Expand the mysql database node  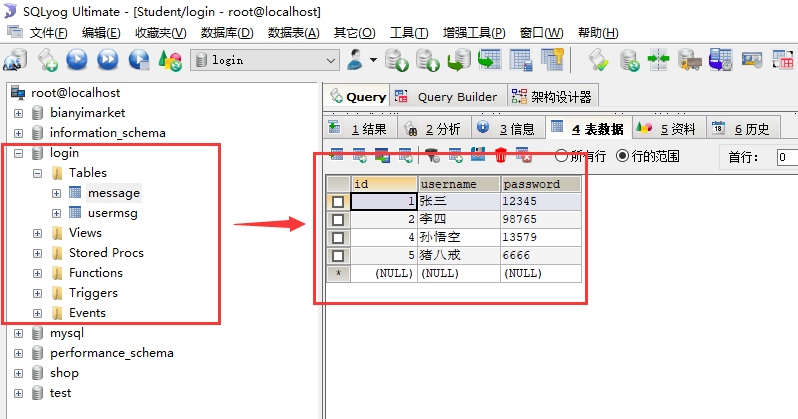point(18,333)
